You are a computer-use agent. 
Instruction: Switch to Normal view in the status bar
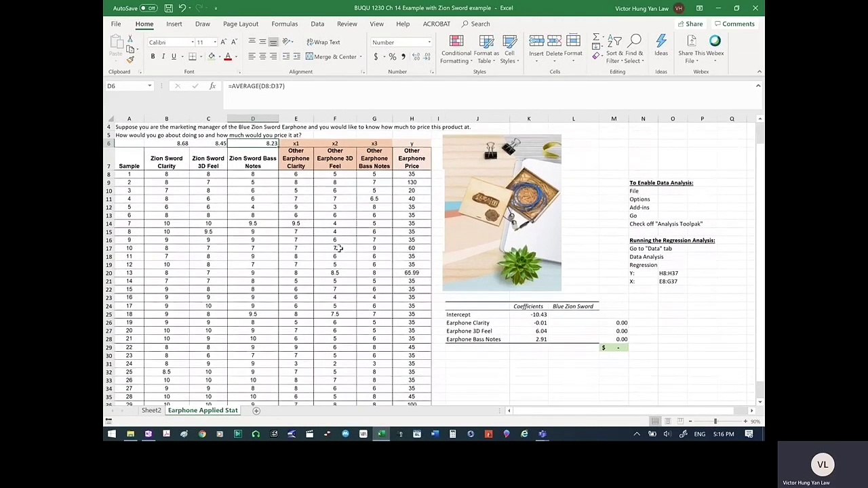(654, 421)
